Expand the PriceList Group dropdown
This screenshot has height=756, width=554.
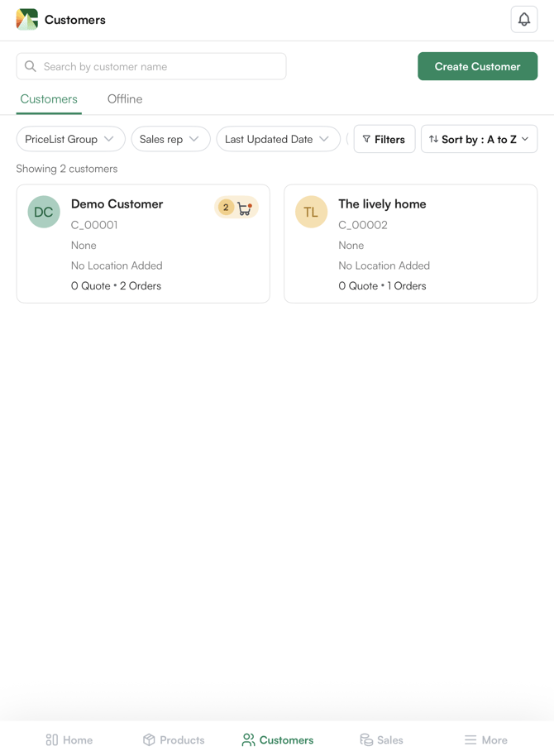(x=70, y=139)
